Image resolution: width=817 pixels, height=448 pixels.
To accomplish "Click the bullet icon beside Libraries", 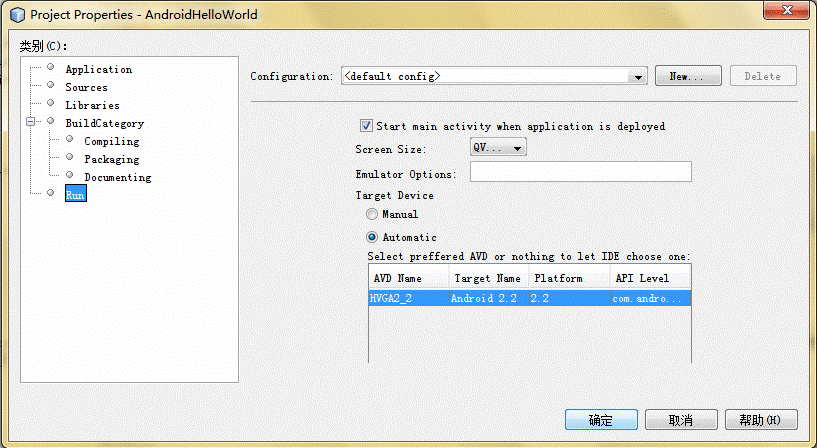I will (x=51, y=103).
